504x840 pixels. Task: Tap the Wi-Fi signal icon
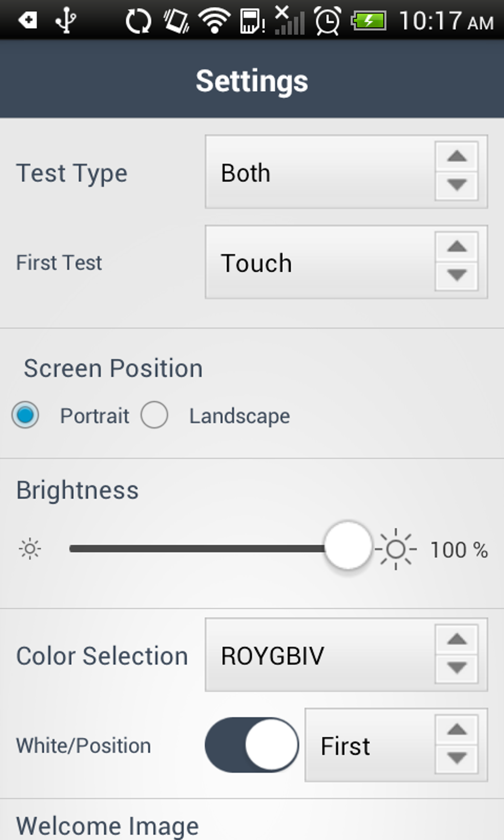tap(214, 21)
